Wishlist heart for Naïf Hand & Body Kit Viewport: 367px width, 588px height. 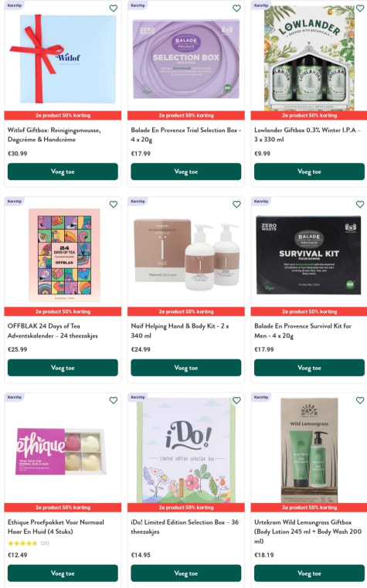pyautogui.click(x=236, y=205)
